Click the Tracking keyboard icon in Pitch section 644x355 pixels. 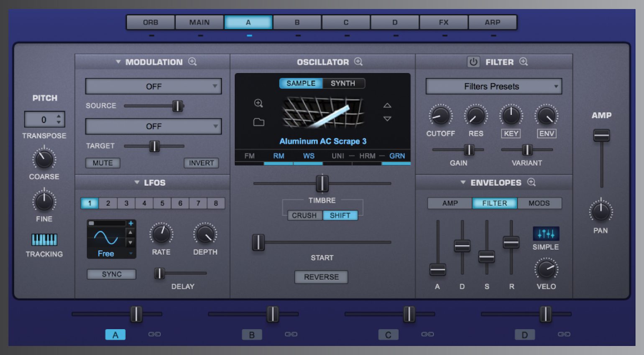44,239
